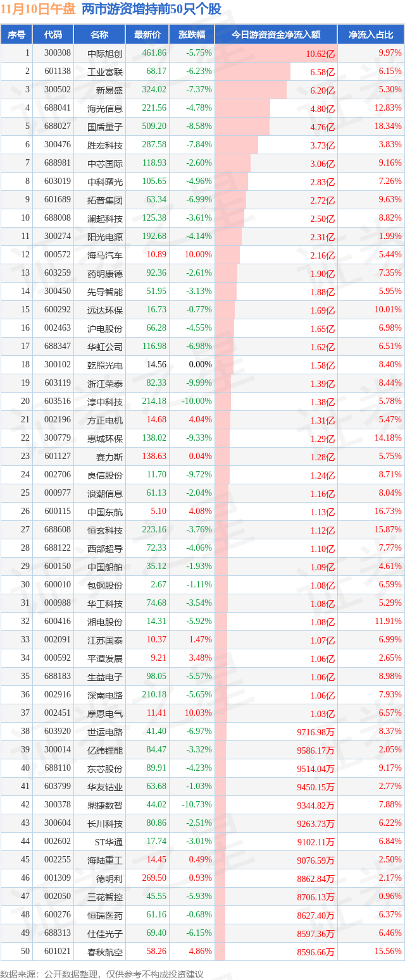Select stock name 长川科技
Screen dimensions: 405x980
[x=106, y=824]
